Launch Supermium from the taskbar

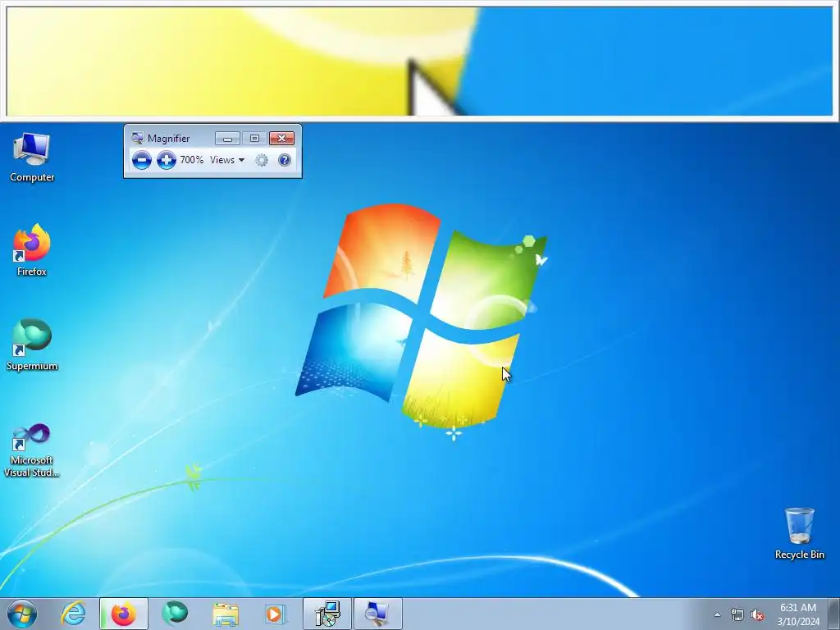pos(175,614)
